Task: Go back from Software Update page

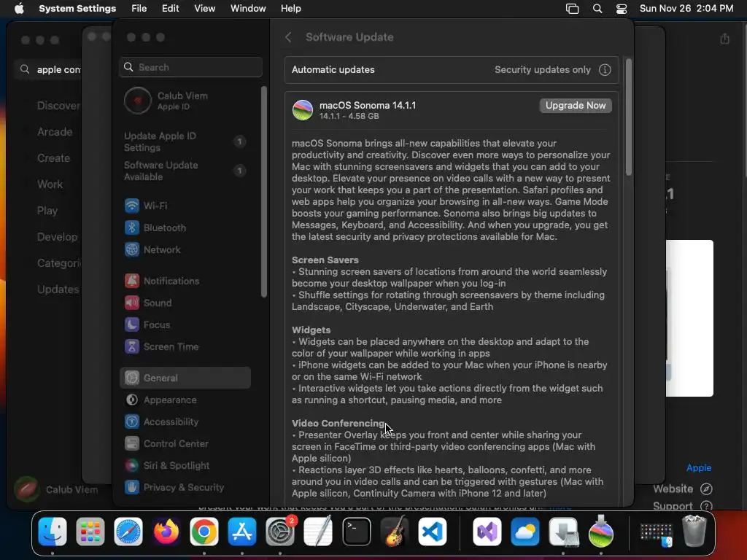Action: point(288,37)
